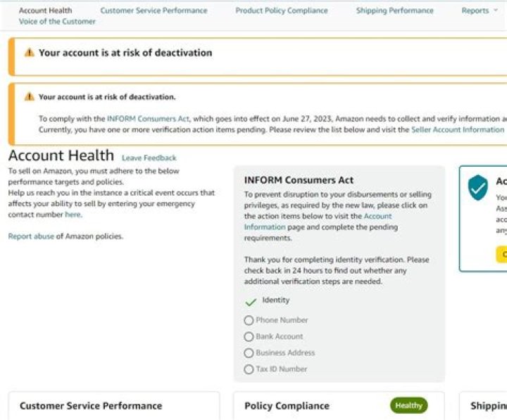Screen dimensions: 507x420
Task: Follow the Seller Account Information link
Action: tap(457, 130)
